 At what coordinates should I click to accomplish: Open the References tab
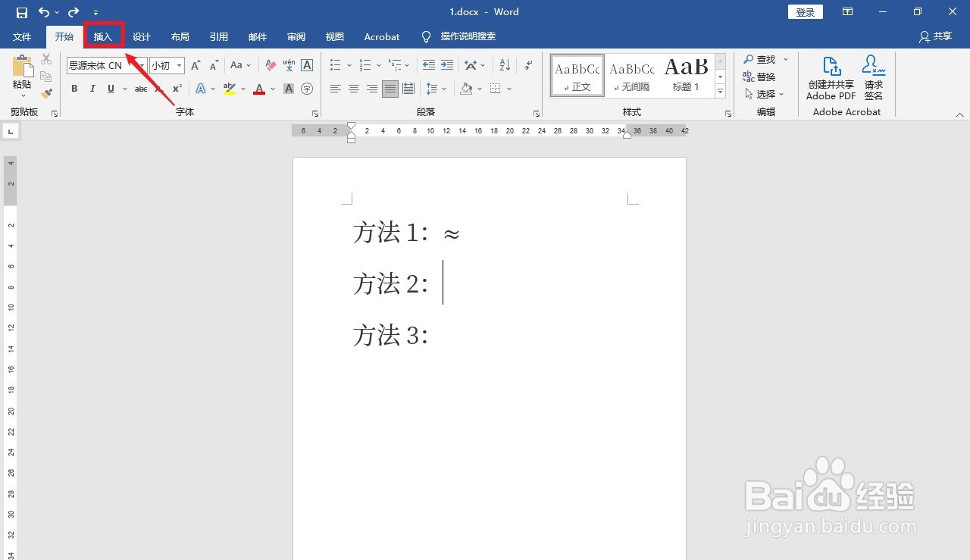pos(219,36)
